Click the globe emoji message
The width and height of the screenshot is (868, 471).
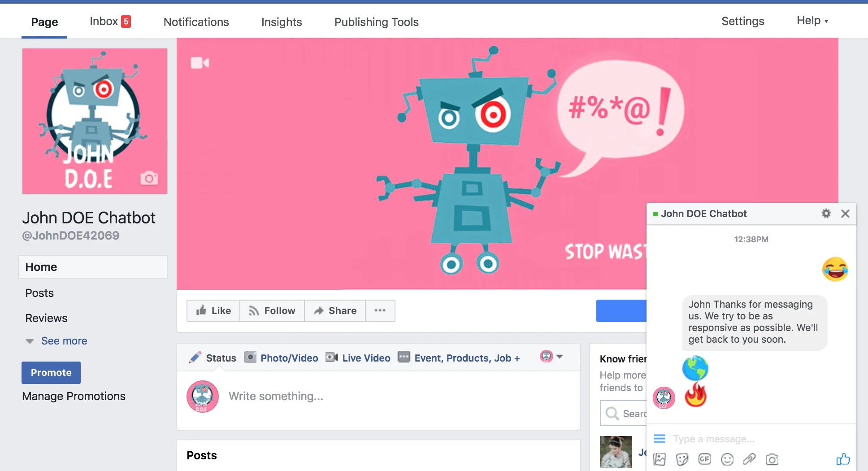[x=695, y=368]
